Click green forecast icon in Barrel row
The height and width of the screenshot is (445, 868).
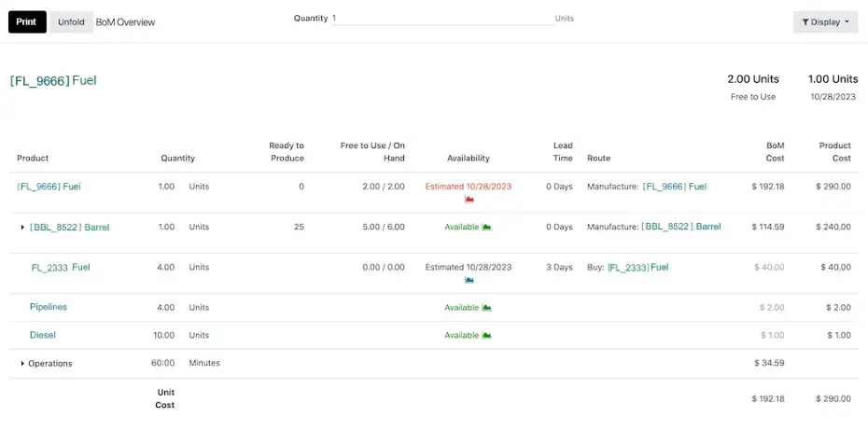[x=486, y=227]
